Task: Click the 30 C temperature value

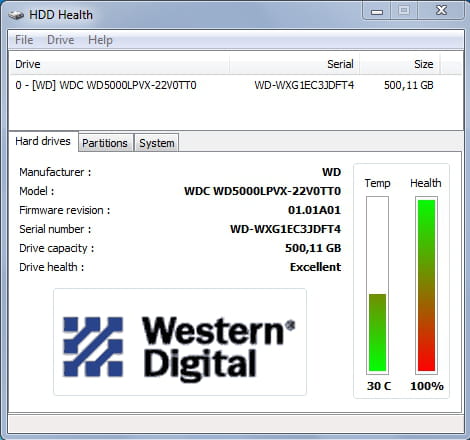Action: pyautogui.click(x=379, y=386)
